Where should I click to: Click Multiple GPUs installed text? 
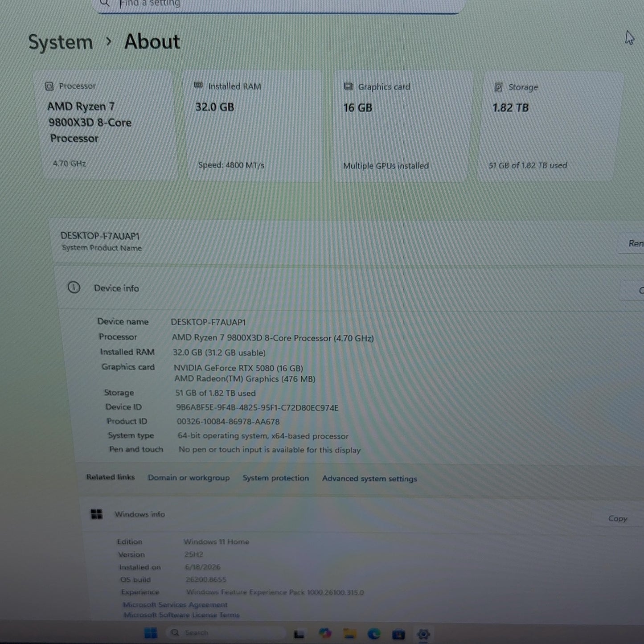[x=386, y=166]
